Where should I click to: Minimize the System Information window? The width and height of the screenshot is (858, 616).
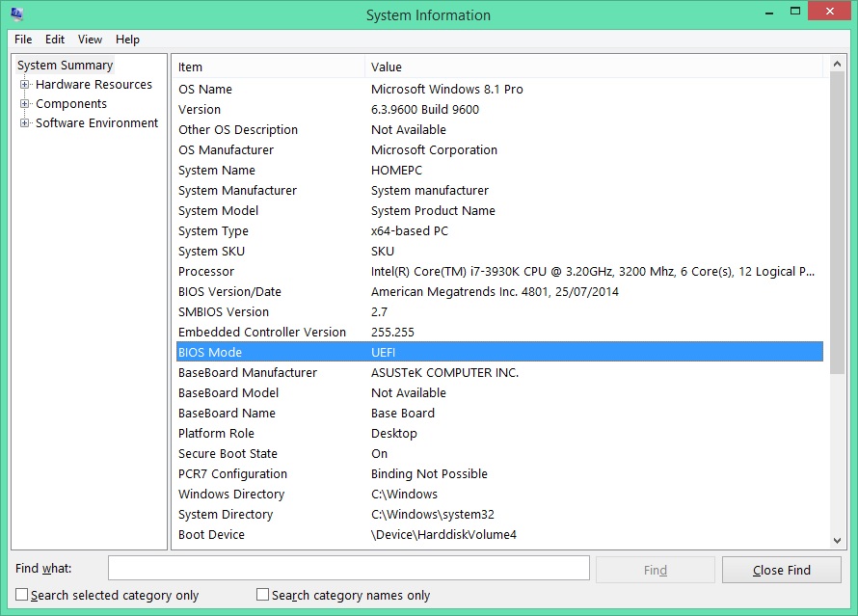768,12
